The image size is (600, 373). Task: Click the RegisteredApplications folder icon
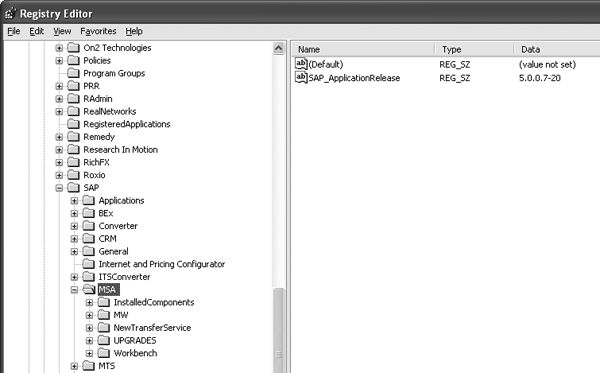point(73,124)
